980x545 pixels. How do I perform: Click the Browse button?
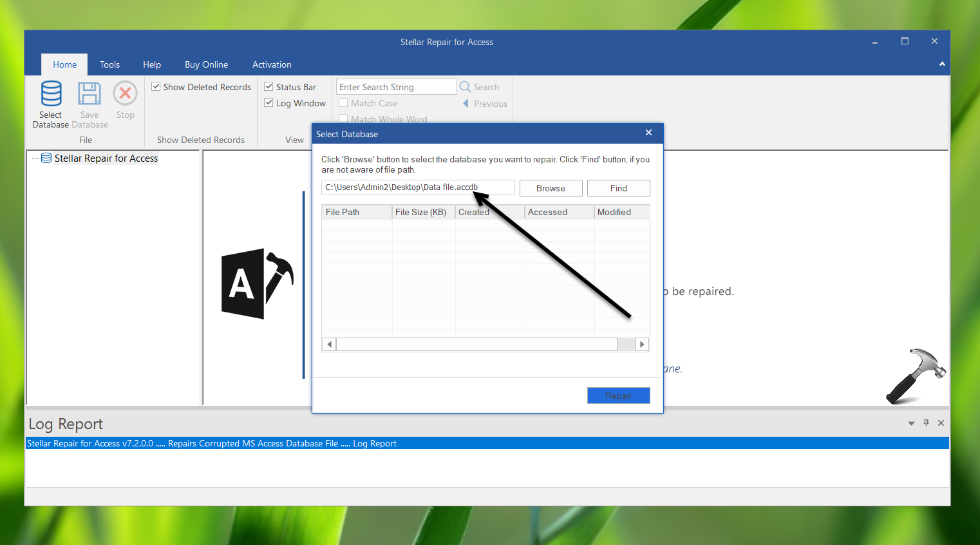point(551,188)
